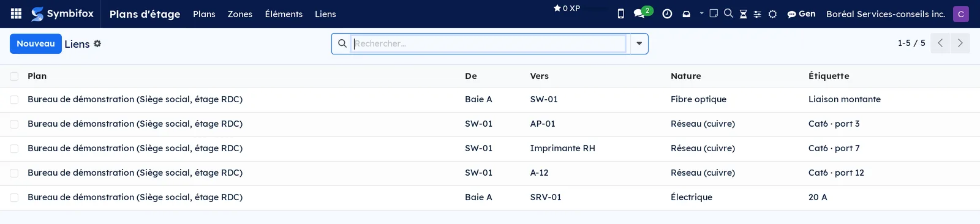Focus the Rechercher search field
Viewport: 980px width, 224px height.
(489, 43)
